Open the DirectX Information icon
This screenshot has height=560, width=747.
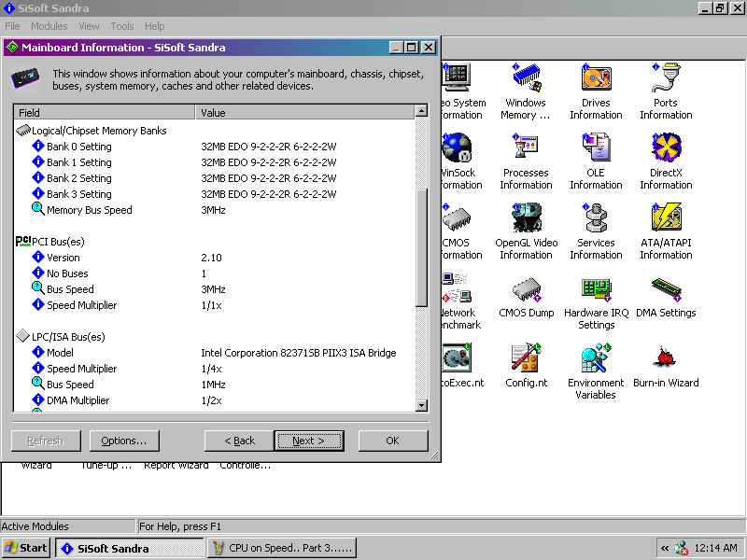click(x=666, y=149)
